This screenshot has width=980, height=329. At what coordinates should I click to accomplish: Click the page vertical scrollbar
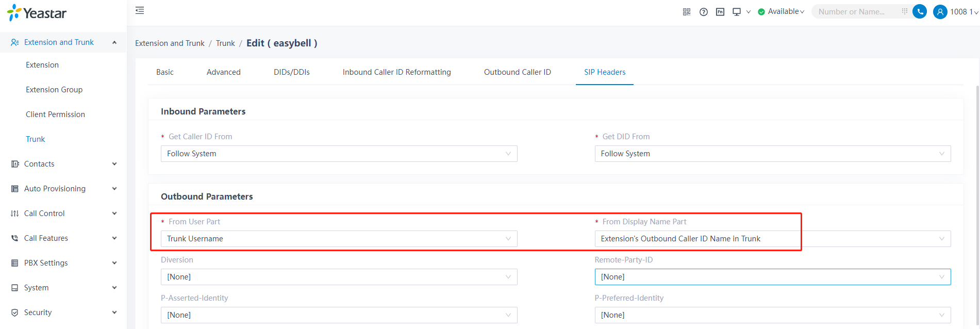(x=977, y=206)
